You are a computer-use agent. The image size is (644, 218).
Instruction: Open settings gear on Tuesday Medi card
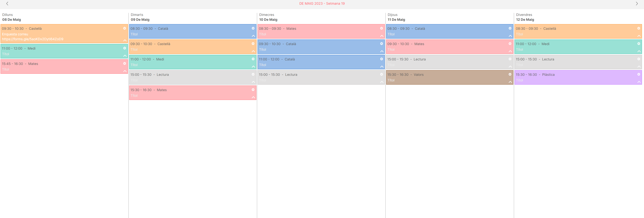pyautogui.click(x=253, y=59)
